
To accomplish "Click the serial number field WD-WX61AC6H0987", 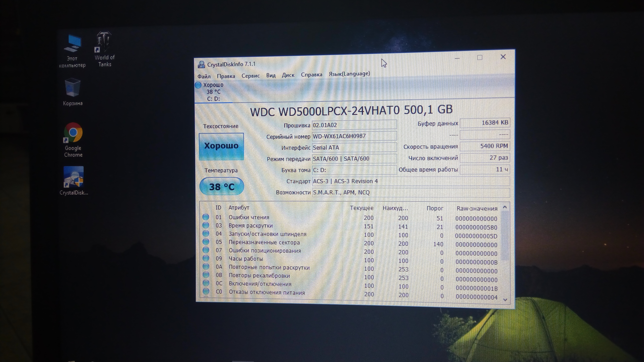I will coord(354,136).
